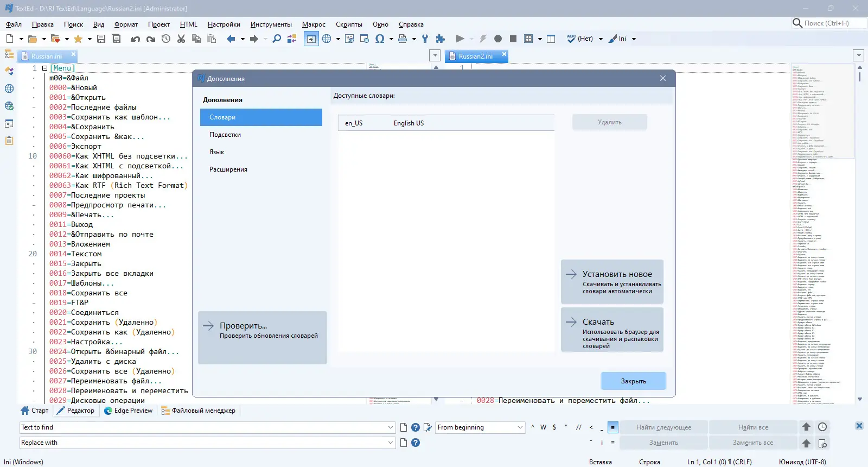Toggle the W whole word search option
The height and width of the screenshot is (467, 868).
pos(543,427)
